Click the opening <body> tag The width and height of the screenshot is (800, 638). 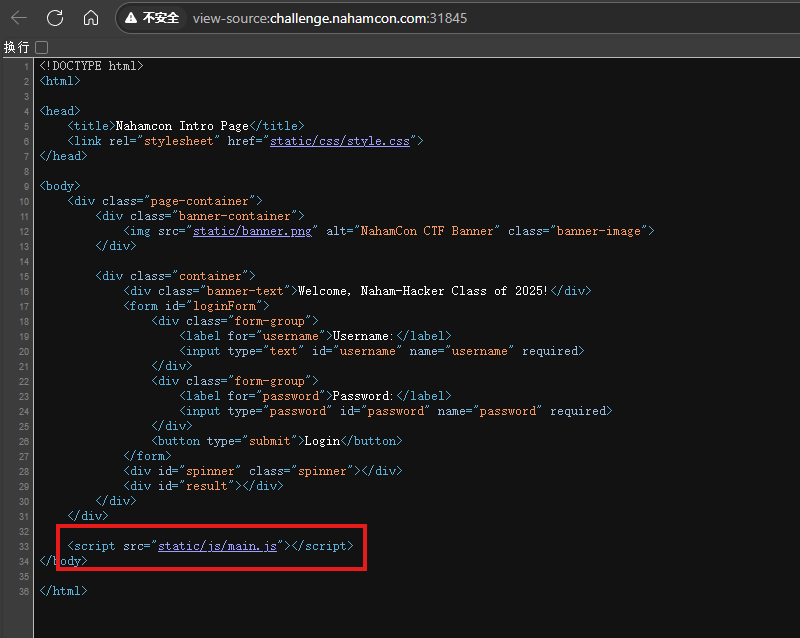click(60, 186)
